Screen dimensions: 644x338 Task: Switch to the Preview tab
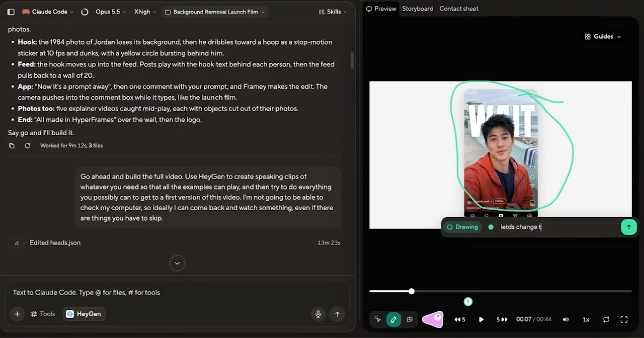[x=381, y=9]
